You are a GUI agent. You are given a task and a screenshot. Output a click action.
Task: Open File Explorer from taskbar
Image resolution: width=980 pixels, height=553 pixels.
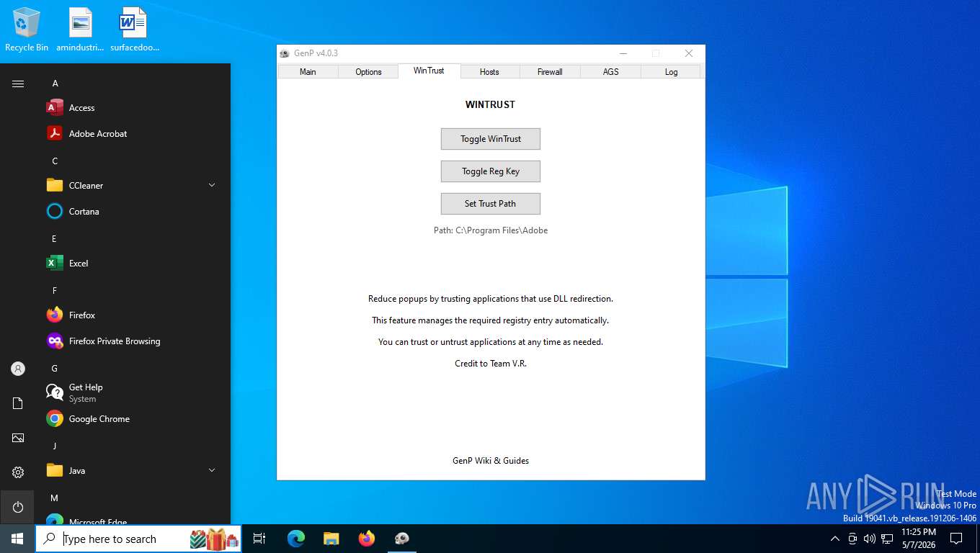coord(331,539)
